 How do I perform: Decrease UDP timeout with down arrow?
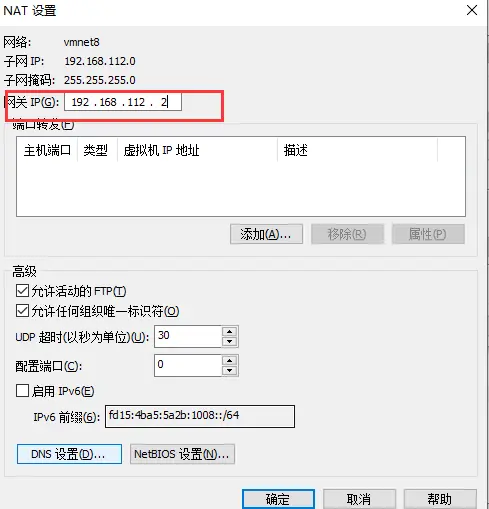pos(229,341)
